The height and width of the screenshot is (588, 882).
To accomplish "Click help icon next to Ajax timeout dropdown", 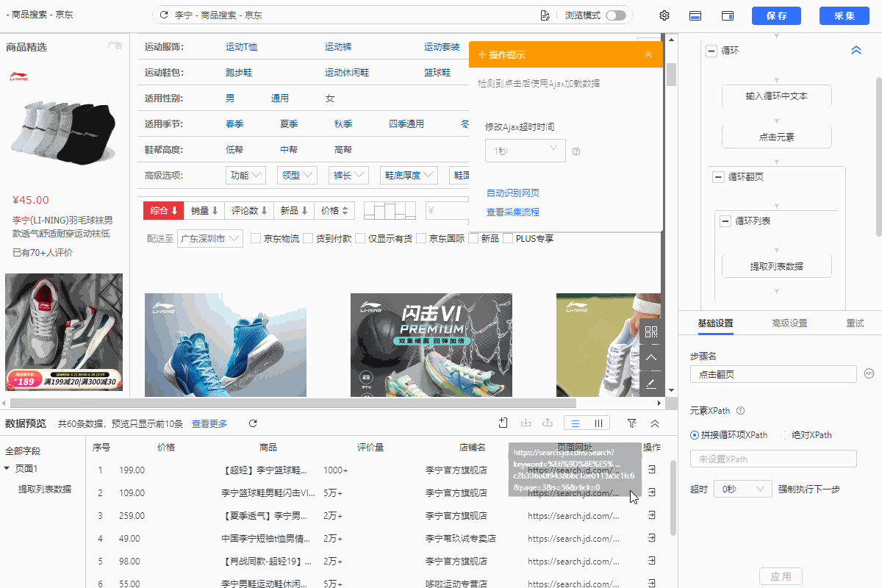I will tap(576, 151).
